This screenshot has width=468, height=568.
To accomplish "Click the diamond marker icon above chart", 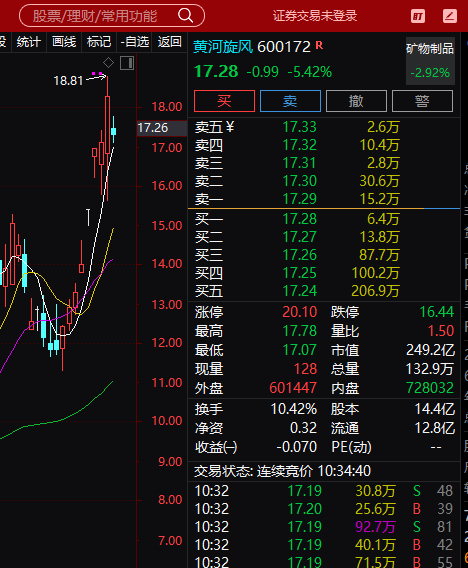I will [108, 63].
